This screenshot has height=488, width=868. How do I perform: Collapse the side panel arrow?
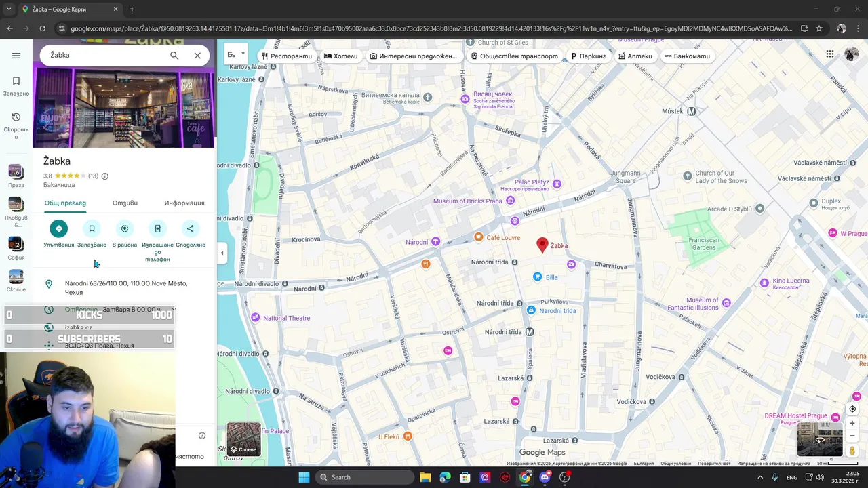coord(222,253)
